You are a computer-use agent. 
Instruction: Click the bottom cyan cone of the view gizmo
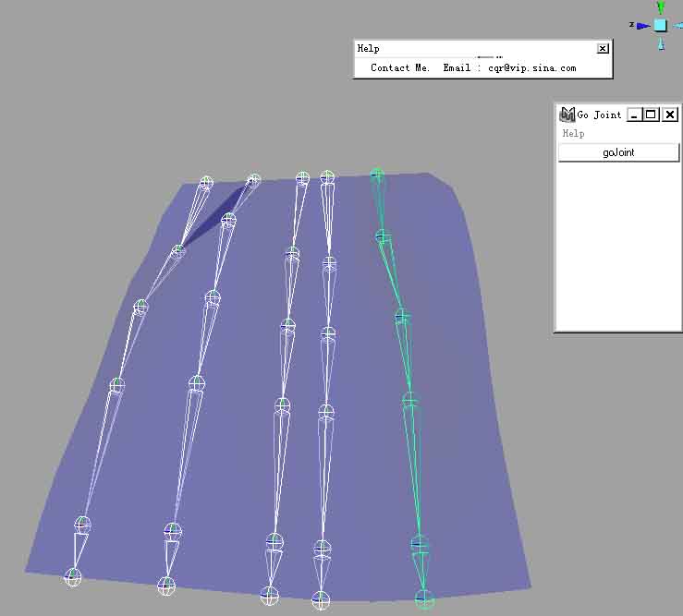pyautogui.click(x=660, y=43)
